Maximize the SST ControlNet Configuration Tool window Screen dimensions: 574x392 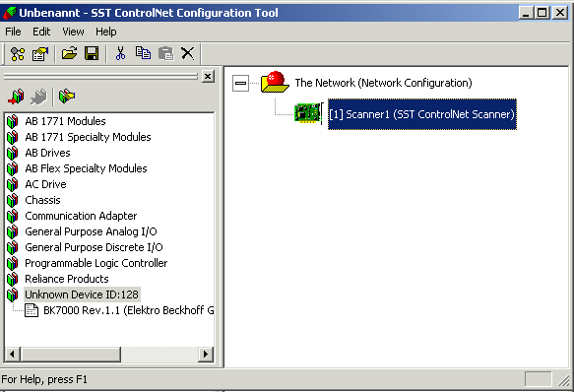[542, 13]
